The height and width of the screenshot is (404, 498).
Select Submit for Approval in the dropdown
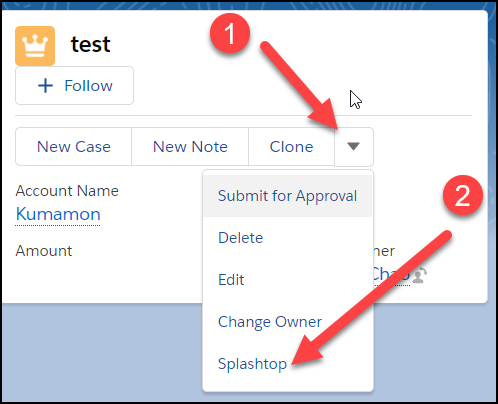pyautogui.click(x=287, y=196)
